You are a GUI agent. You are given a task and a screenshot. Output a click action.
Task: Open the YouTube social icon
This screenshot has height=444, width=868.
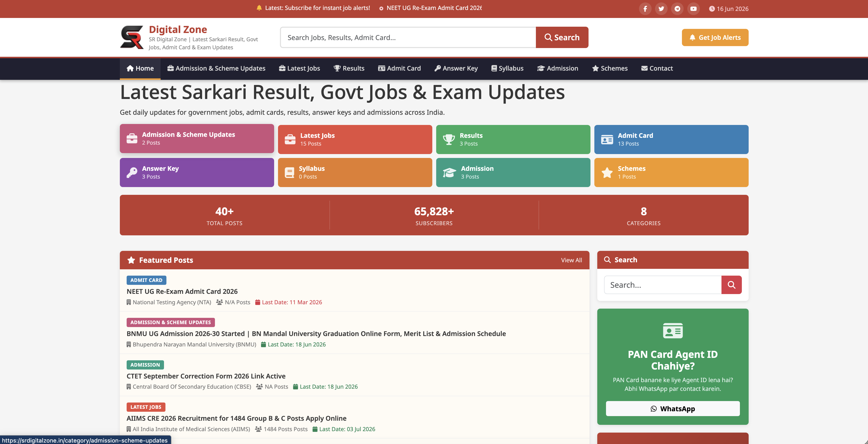click(x=694, y=9)
